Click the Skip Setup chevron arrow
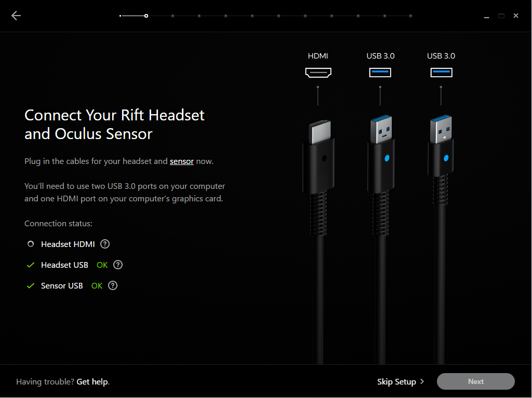Viewport: 532px width, 398px height. point(422,381)
